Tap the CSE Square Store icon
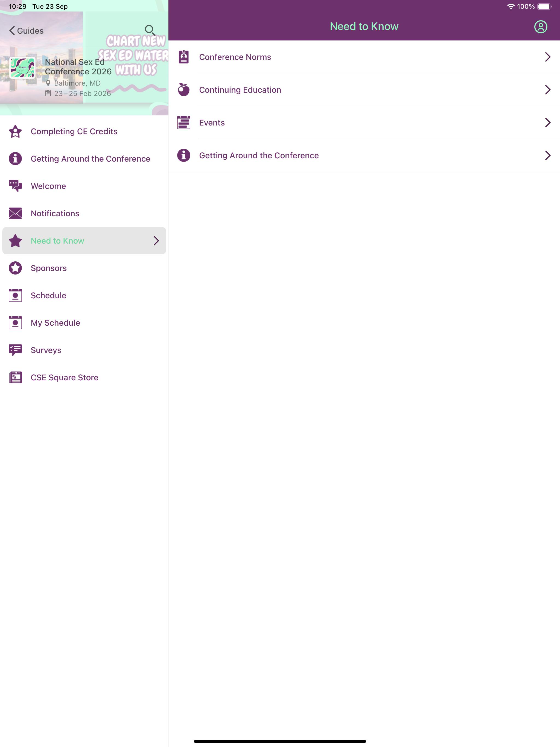The height and width of the screenshot is (747, 560). (x=15, y=378)
